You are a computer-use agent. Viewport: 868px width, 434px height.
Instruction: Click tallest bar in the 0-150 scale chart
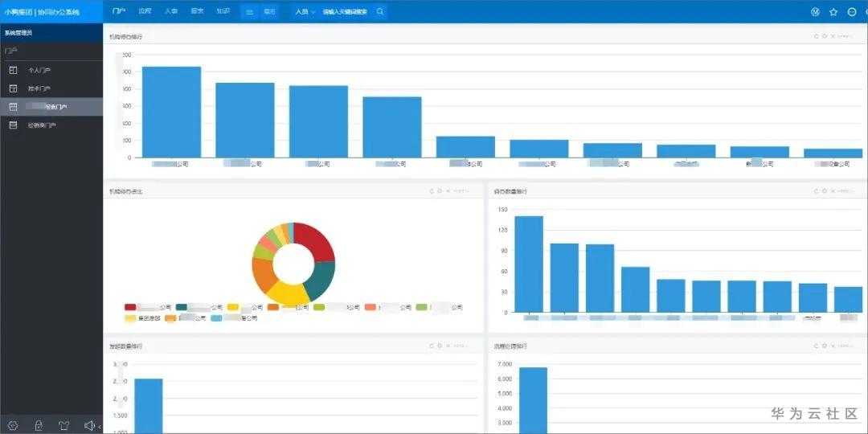[529, 264]
